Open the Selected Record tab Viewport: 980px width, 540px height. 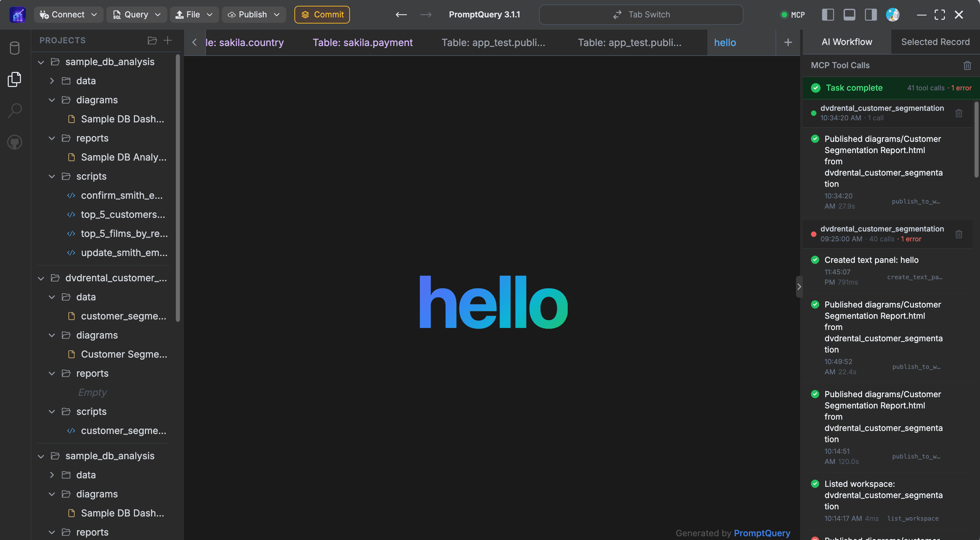click(x=935, y=42)
